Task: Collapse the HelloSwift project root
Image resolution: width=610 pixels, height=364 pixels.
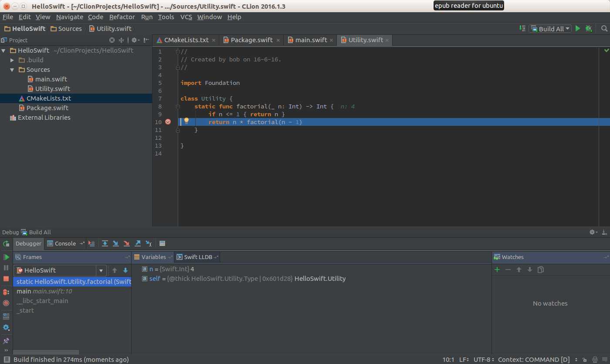Action: click(3, 51)
